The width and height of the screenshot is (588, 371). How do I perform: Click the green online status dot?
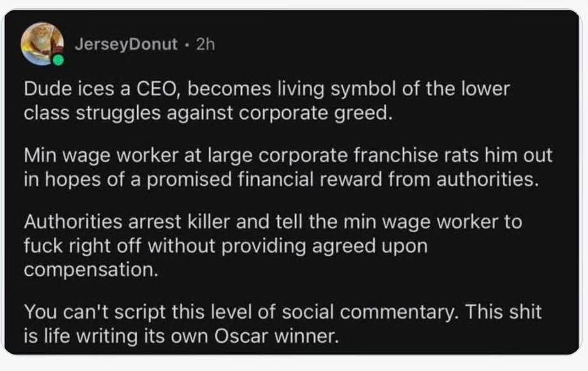pos(58,60)
